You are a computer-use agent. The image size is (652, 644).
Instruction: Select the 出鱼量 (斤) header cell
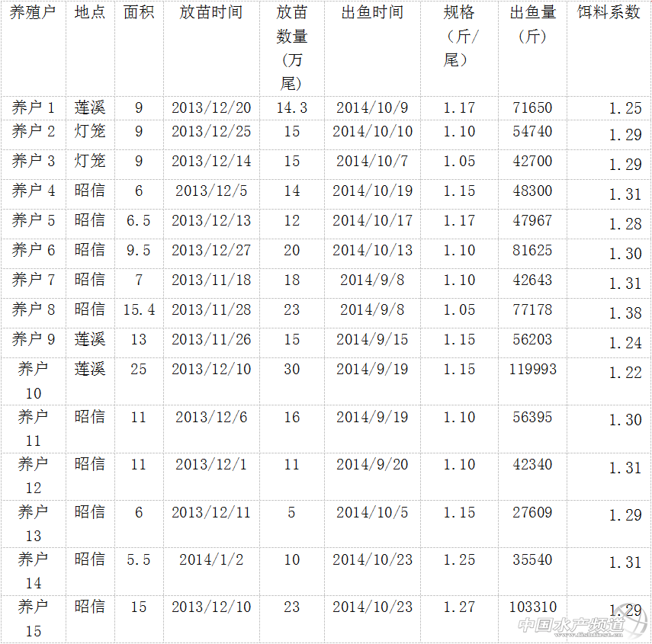point(532,24)
